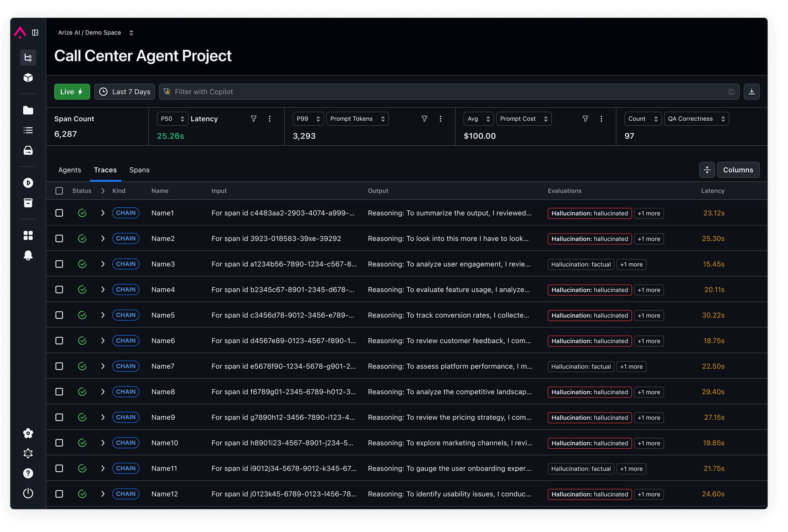Click the Filter with Copilot field

[449, 92]
